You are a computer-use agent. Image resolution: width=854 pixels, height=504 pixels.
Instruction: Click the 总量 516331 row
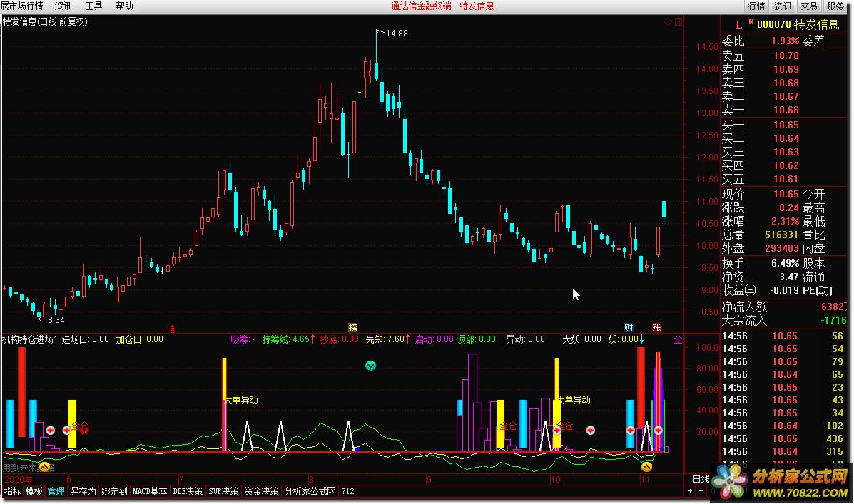(761, 235)
